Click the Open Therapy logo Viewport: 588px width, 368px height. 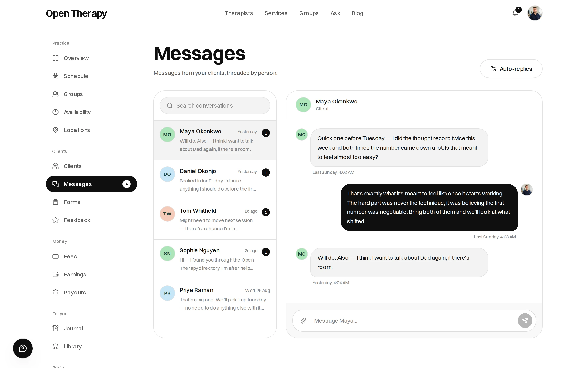[76, 13]
